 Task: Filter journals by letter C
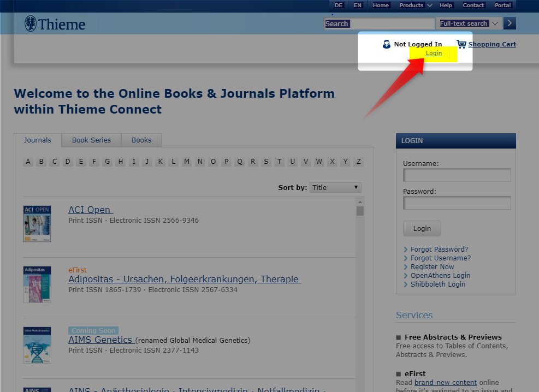(x=54, y=162)
